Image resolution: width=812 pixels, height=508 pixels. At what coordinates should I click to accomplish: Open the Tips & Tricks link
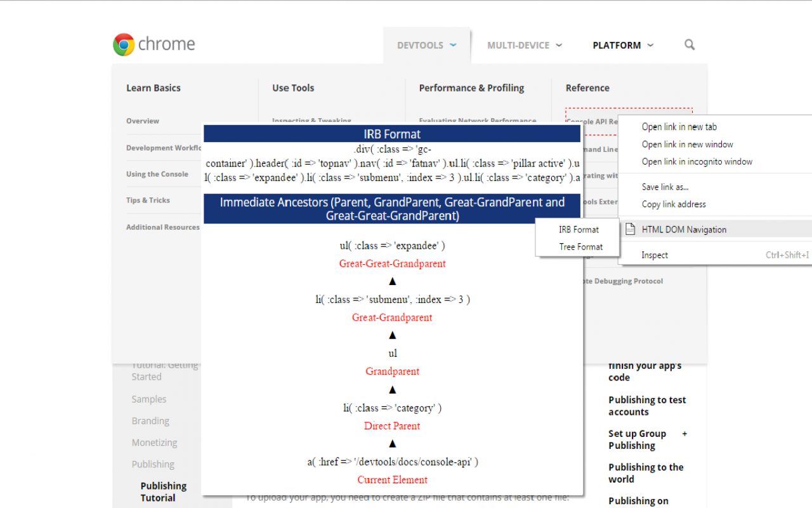(148, 200)
